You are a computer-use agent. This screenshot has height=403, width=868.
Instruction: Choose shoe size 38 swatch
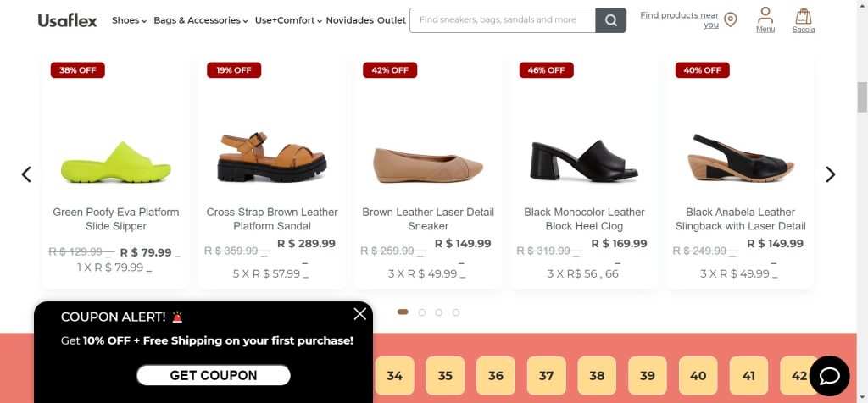pos(598,376)
